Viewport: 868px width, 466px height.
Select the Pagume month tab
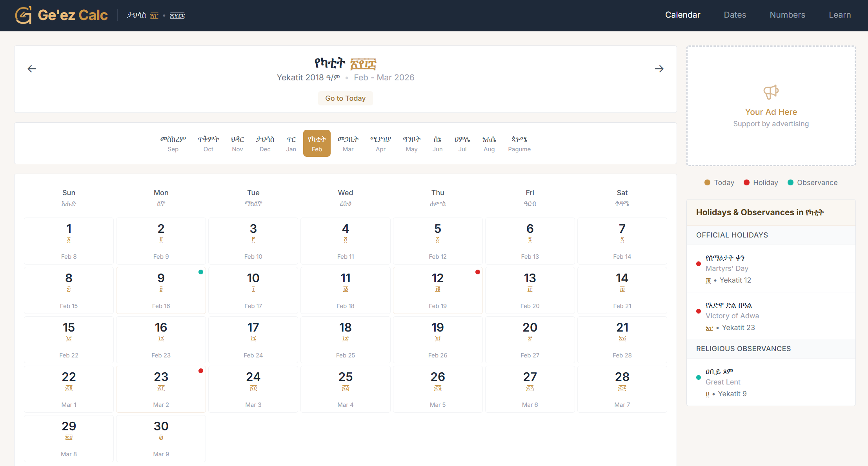(519, 143)
